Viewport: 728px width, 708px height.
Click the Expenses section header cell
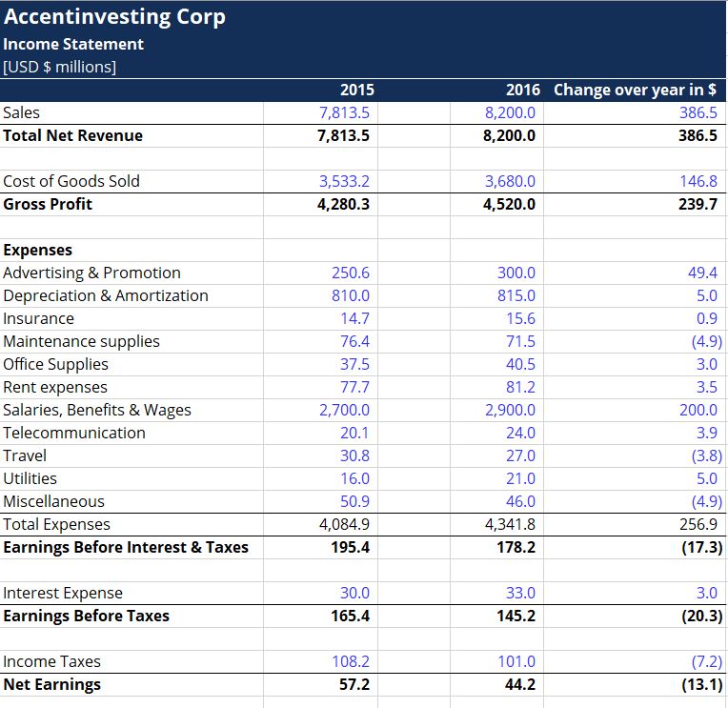pyautogui.click(x=131, y=251)
